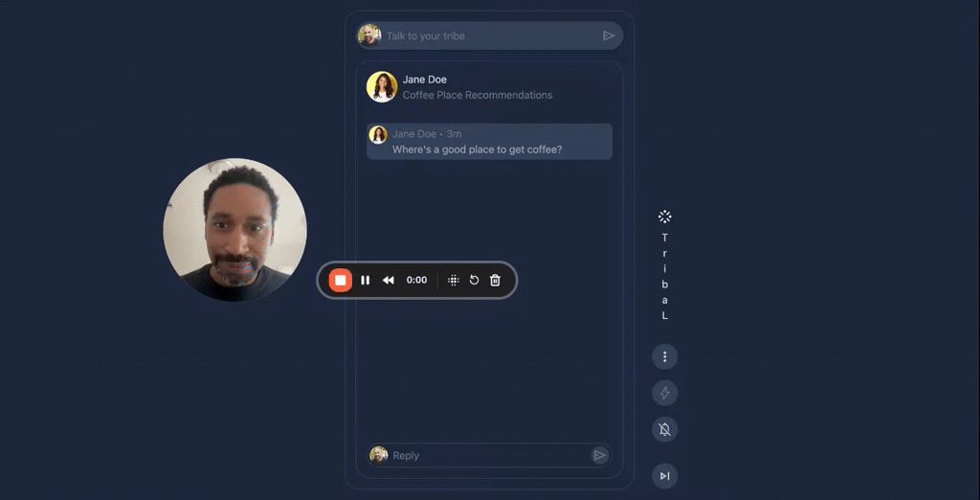Open Jane Doe's large profile avatar

[382, 87]
